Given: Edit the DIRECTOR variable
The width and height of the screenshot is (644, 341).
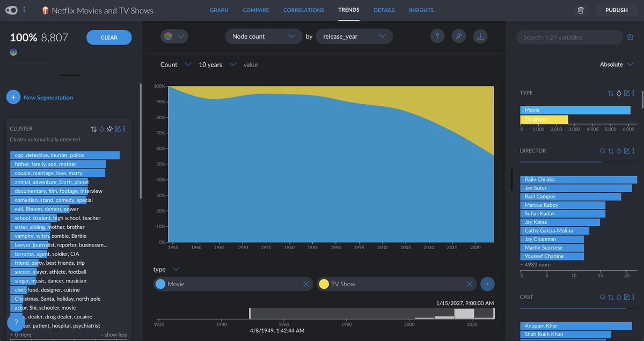Looking at the screenshot, I should pos(626,151).
